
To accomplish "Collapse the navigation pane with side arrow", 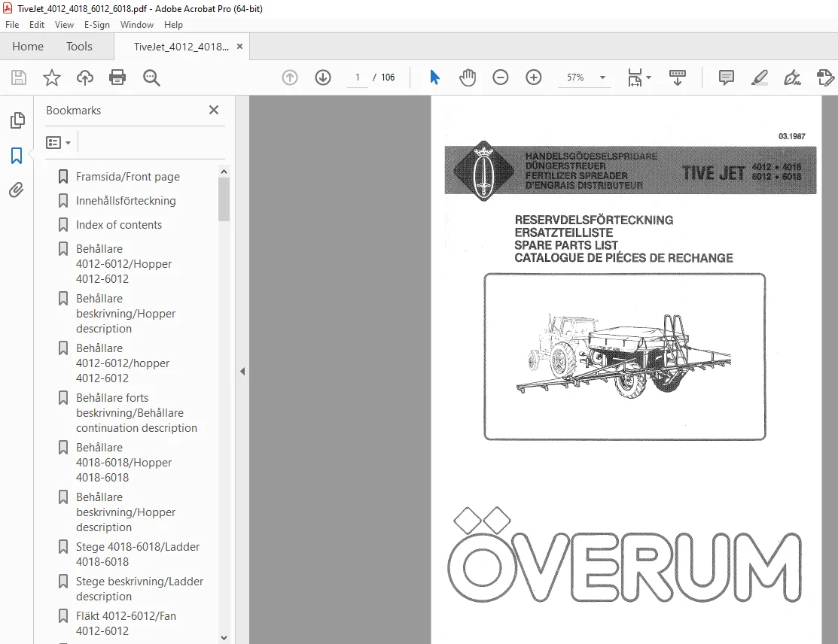I will [242, 371].
